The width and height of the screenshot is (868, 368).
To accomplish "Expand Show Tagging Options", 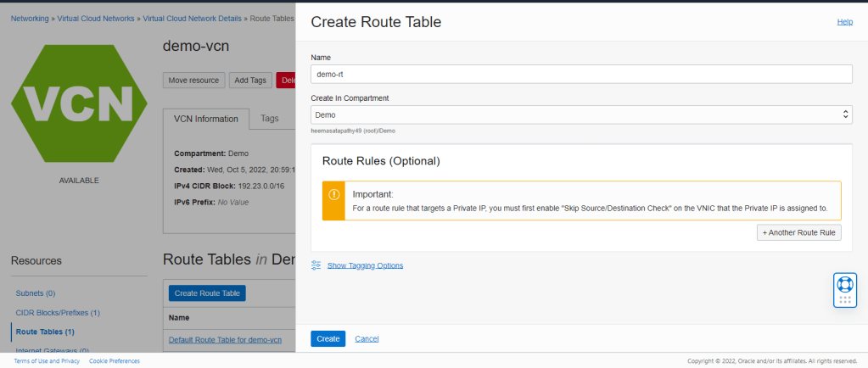I will point(365,265).
